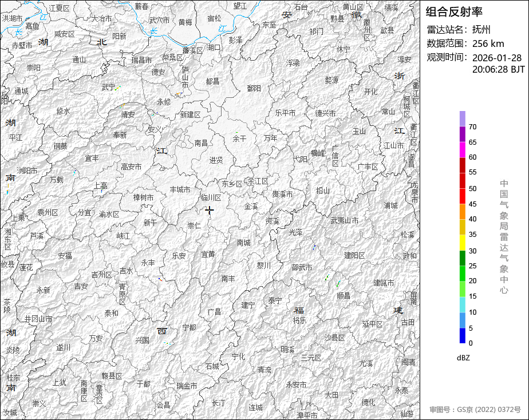Click the 吉州区 map label

tap(101, 275)
